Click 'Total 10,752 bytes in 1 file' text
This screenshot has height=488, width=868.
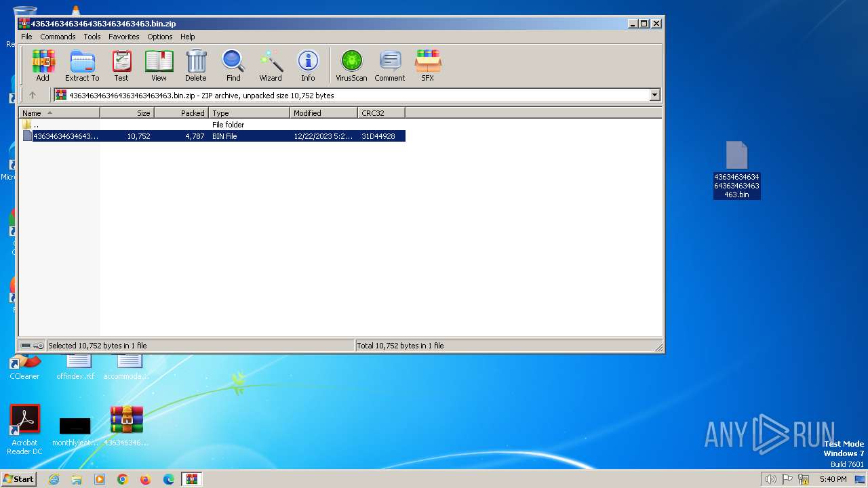click(x=400, y=346)
